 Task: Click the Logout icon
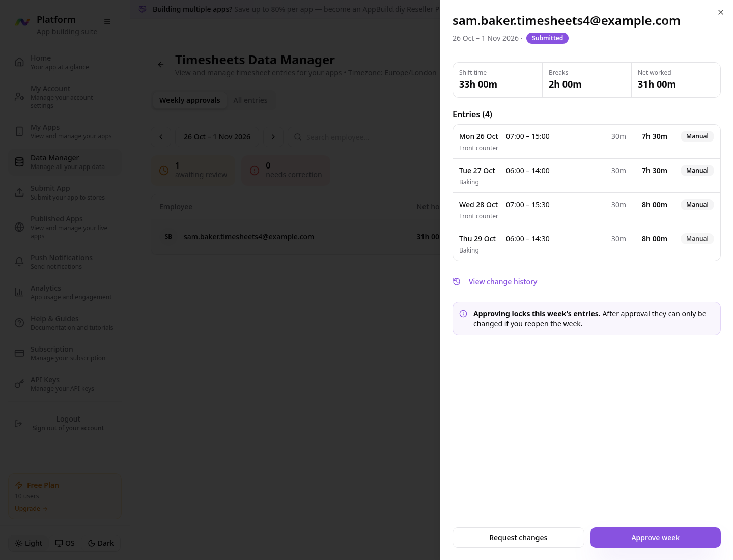tap(18, 424)
